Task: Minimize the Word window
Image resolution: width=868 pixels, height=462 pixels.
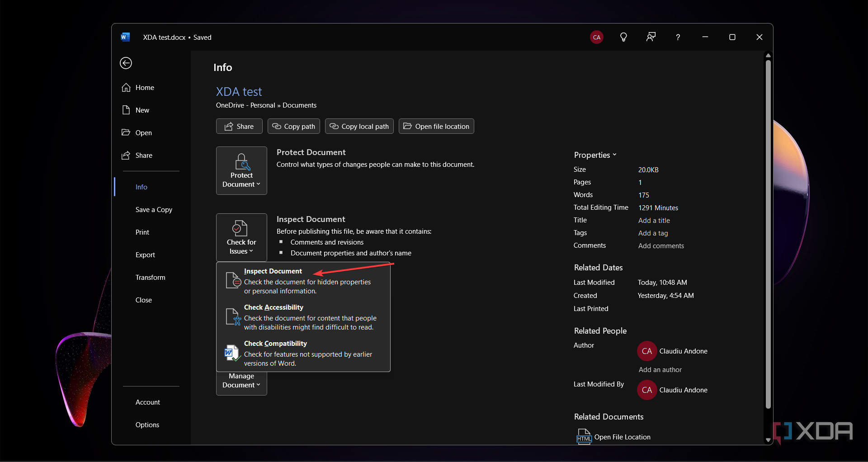Action: click(x=705, y=37)
